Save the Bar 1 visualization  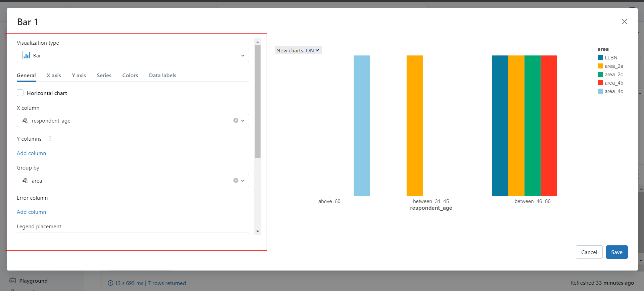(617, 252)
